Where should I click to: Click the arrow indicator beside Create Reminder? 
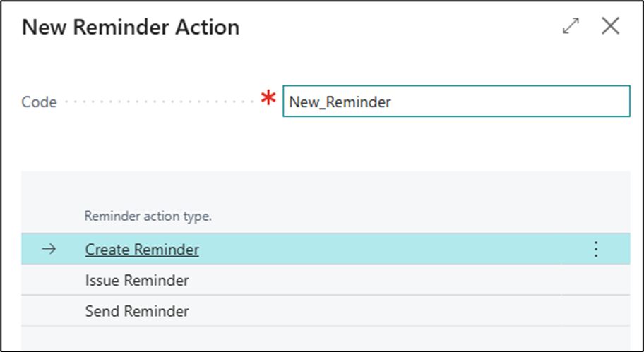(x=49, y=250)
